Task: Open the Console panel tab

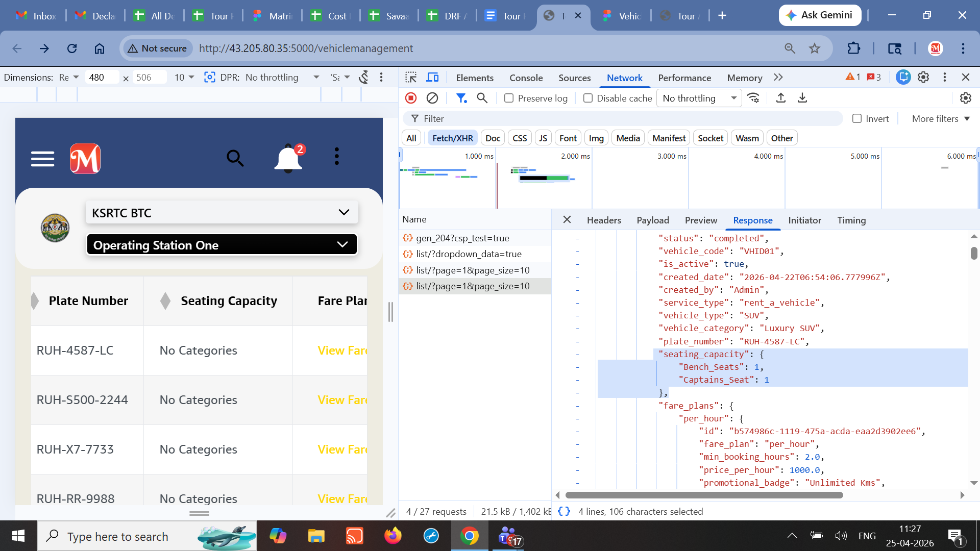Action: point(526,78)
